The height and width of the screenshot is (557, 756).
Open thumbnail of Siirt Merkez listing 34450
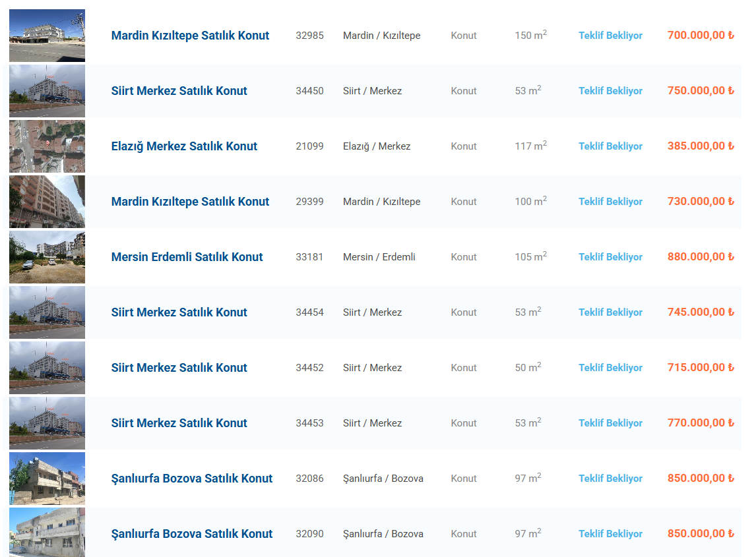coord(47,91)
